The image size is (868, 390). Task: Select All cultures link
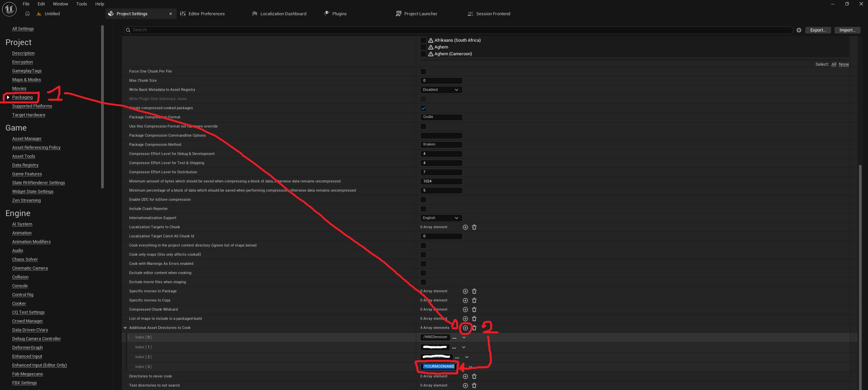[x=834, y=64]
